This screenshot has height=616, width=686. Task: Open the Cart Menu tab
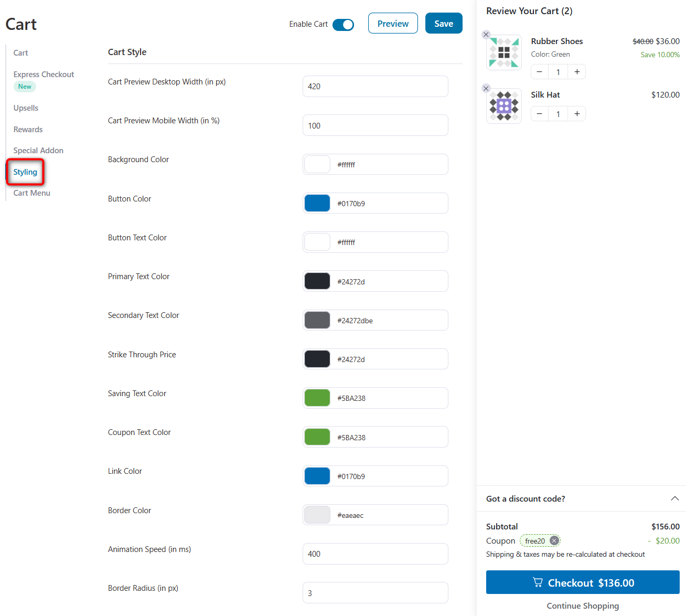(x=31, y=193)
